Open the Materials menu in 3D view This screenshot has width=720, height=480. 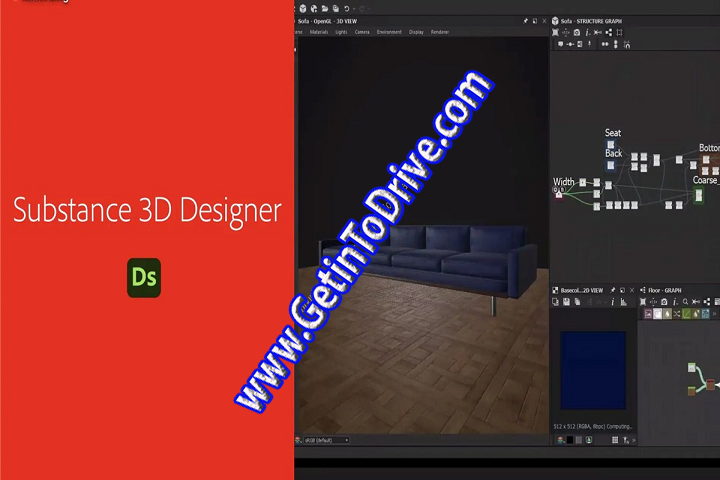coord(319,32)
